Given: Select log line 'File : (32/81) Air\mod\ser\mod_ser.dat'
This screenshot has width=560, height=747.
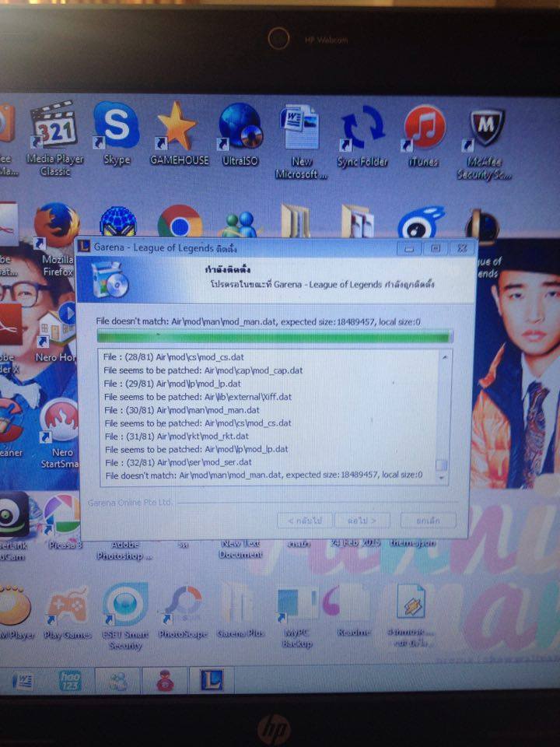Looking at the screenshot, I should pos(179,462).
